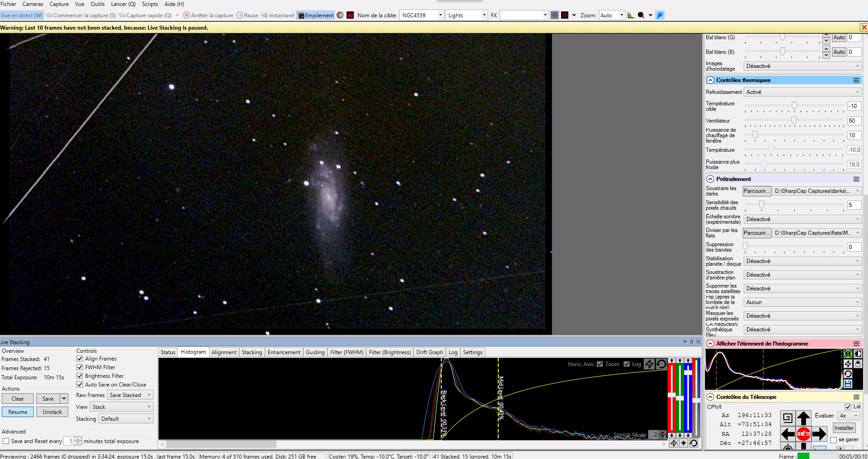868x459 pixels.
Task: Click green power icon in display stretch panel
Action: pyautogui.click(x=848, y=354)
